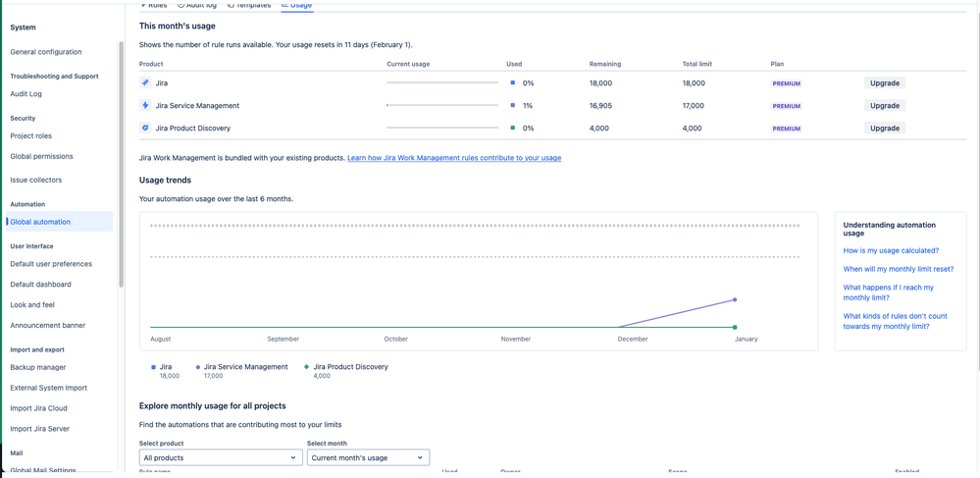980x478 pixels.
Task: Open External System Import
Action: coord(49,388)
